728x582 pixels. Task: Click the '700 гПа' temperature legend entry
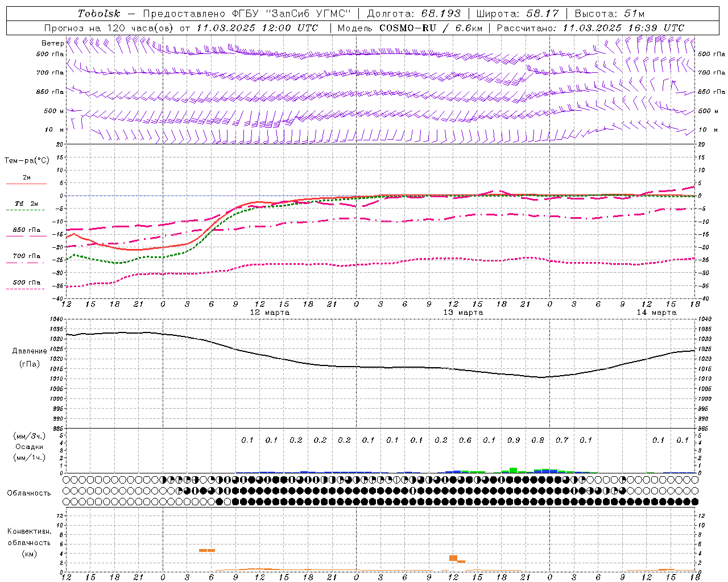tap(27, 256)
